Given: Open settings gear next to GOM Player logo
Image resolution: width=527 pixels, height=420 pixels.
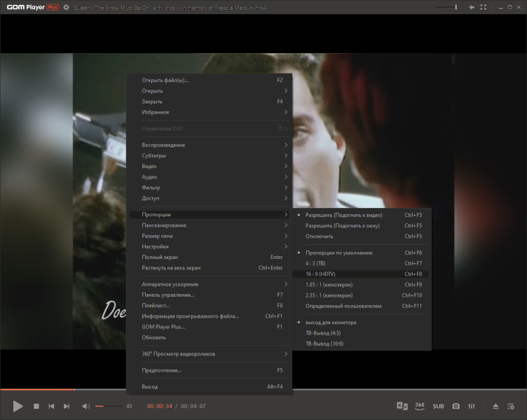Looking at the screenshot, I should 66,7.
